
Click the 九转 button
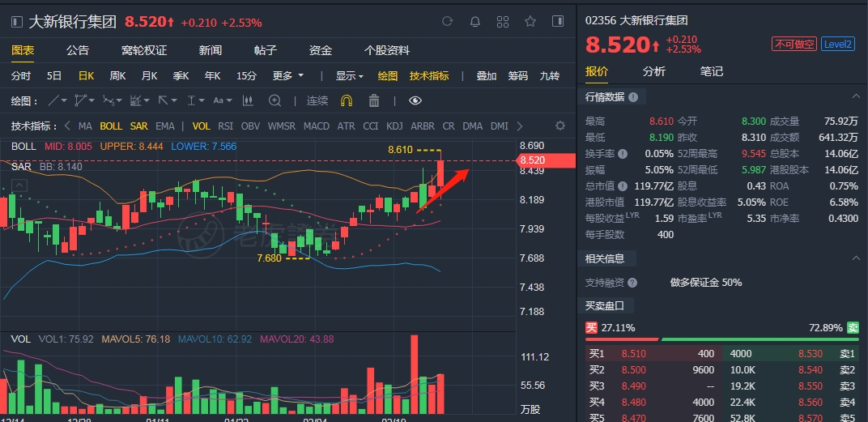[x=550, y=76]
